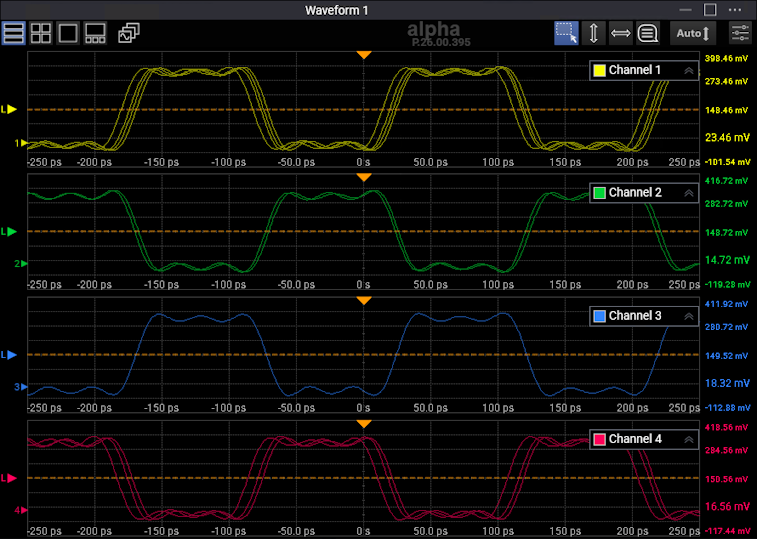This screenshot has width=757, height=539.
Task: Click the cascade windows icon
Action: pos(128,33)
